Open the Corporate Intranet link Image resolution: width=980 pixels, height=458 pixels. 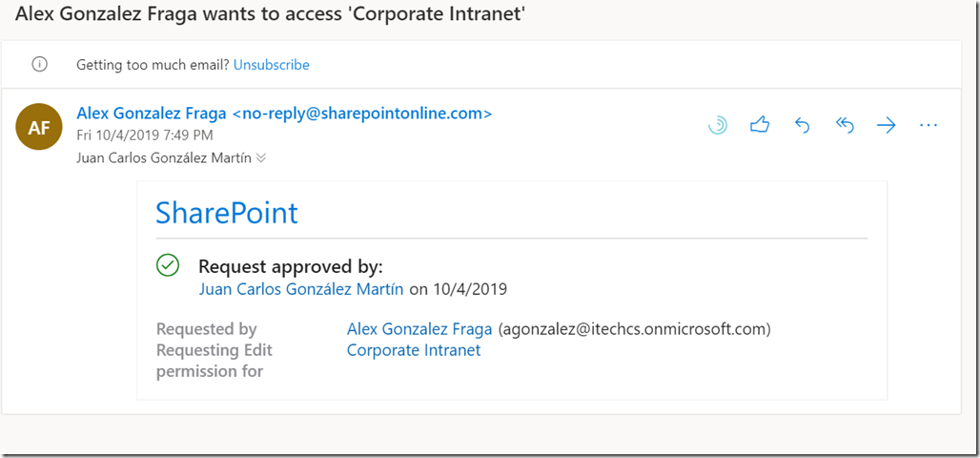tap(414, 350)
